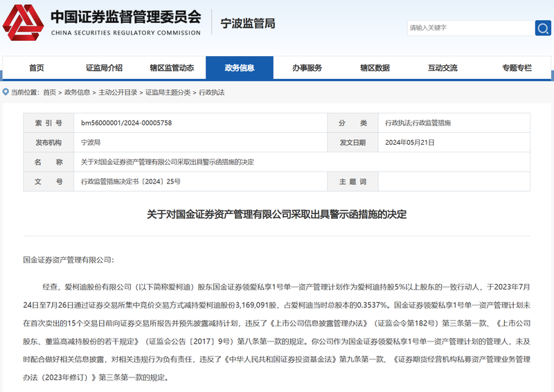This screenshot has width=554, height=392.
Task: Click the 宁波监管局 header text
Action: coord(248,24)
